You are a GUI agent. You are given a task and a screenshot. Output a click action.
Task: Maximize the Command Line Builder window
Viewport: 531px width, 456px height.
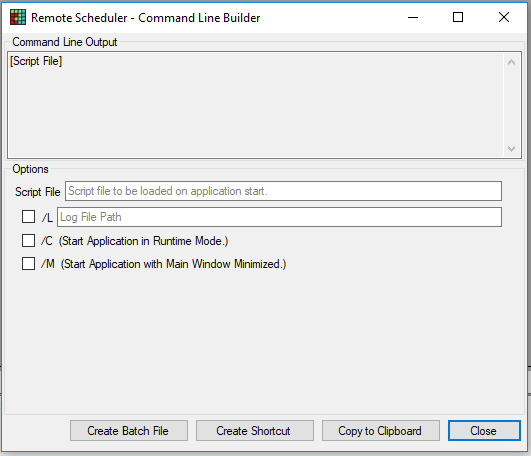tap(458, 17)
